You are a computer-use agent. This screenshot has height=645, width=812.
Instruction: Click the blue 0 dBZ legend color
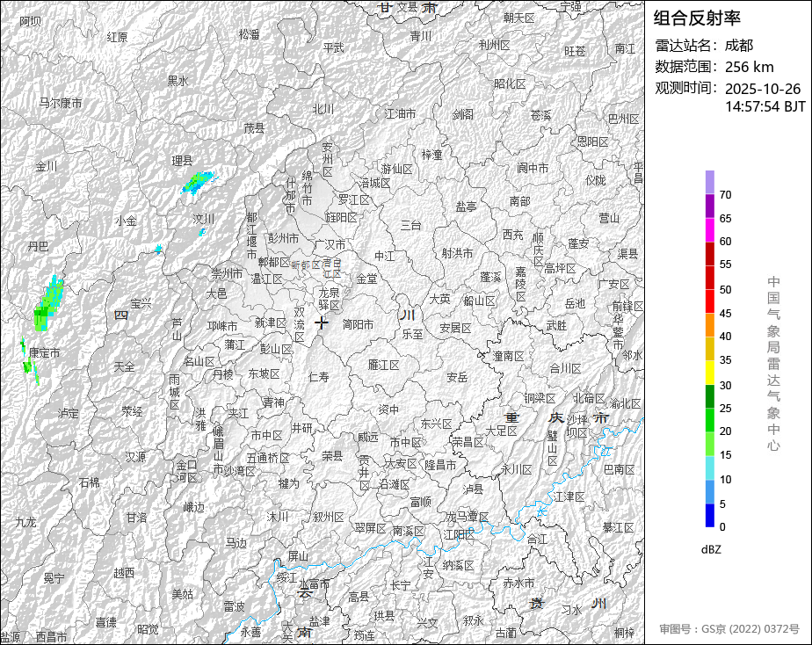pos(710,516)
